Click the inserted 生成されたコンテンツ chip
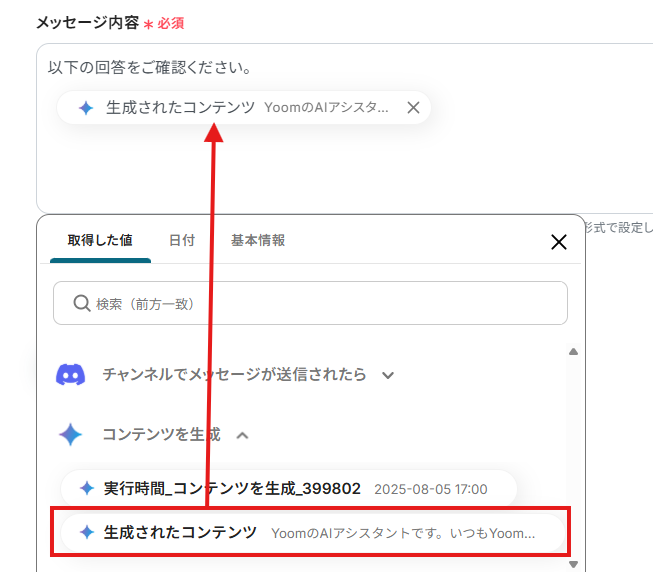This screenshot has height=572, width=653. coord(243,107)
